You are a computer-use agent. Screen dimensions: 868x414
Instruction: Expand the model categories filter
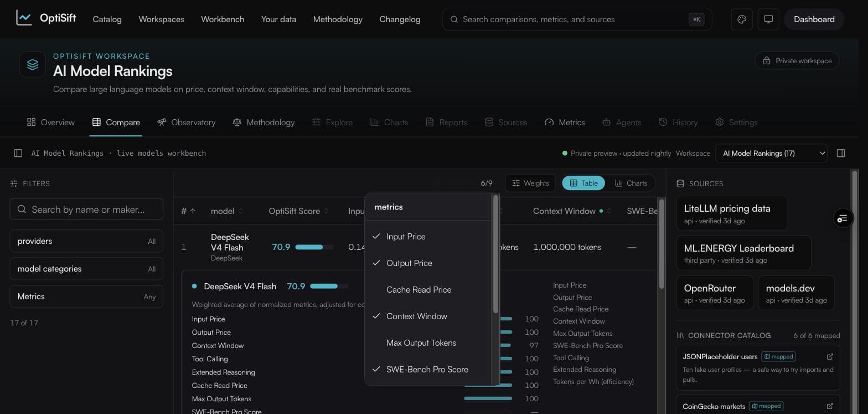point(86,269)
